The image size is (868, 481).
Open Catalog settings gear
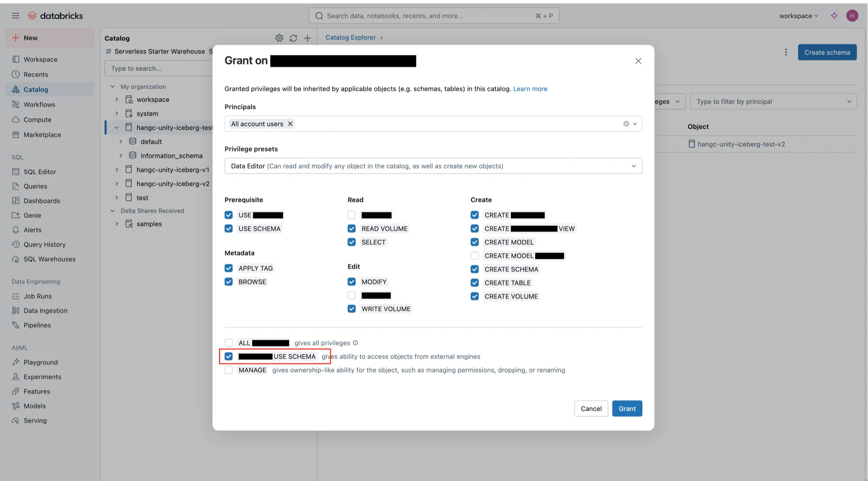coord(279,38)
